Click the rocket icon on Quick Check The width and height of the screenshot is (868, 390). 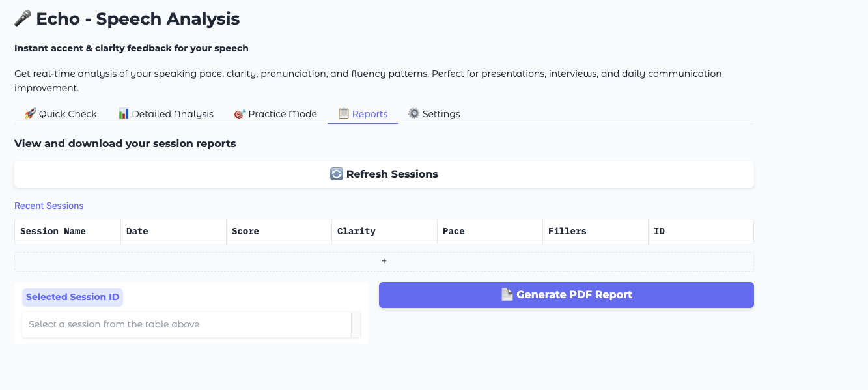[30, 114]
